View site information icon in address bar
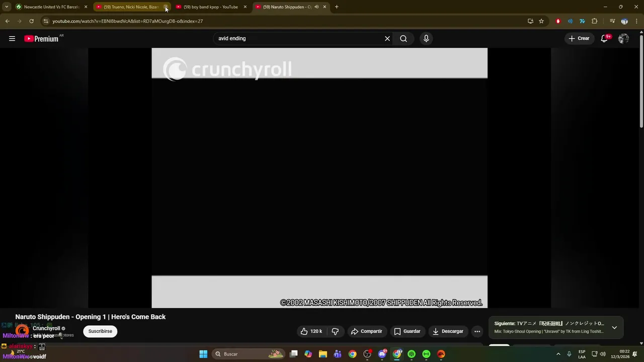This screenshot has height=362, width=644. pos(46,21)
